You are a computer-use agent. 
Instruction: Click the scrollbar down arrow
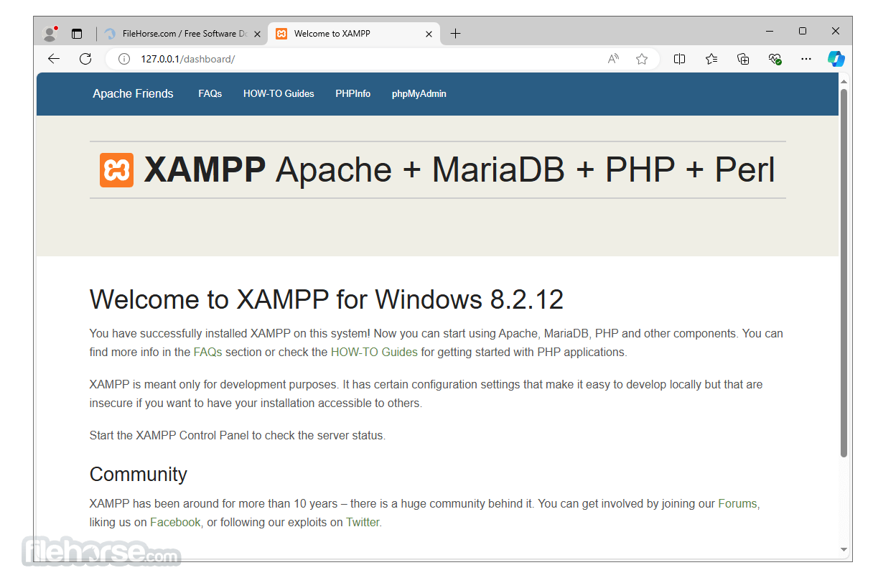point(844,550)
